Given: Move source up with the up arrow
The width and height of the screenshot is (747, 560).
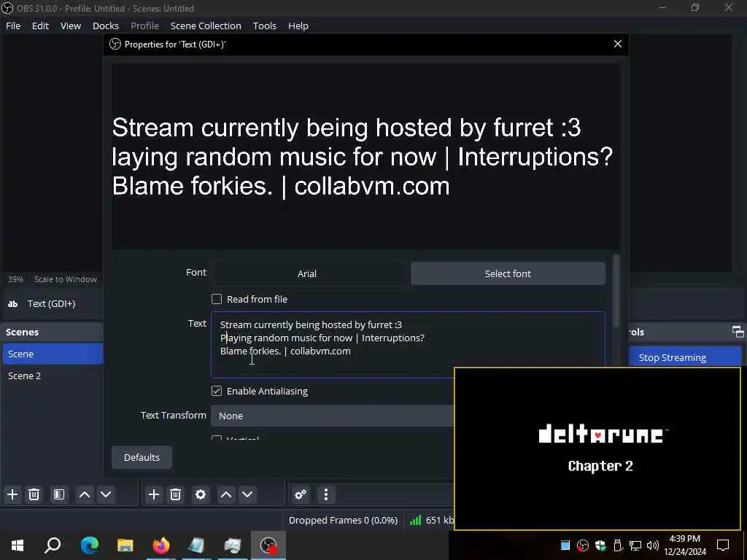Looking at the screenshot, I should [226, 494].
